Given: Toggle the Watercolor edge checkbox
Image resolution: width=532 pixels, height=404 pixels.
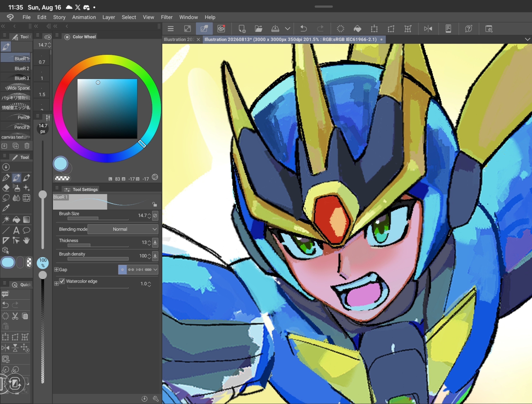Looking at the screenshot, I should point(62,281).
